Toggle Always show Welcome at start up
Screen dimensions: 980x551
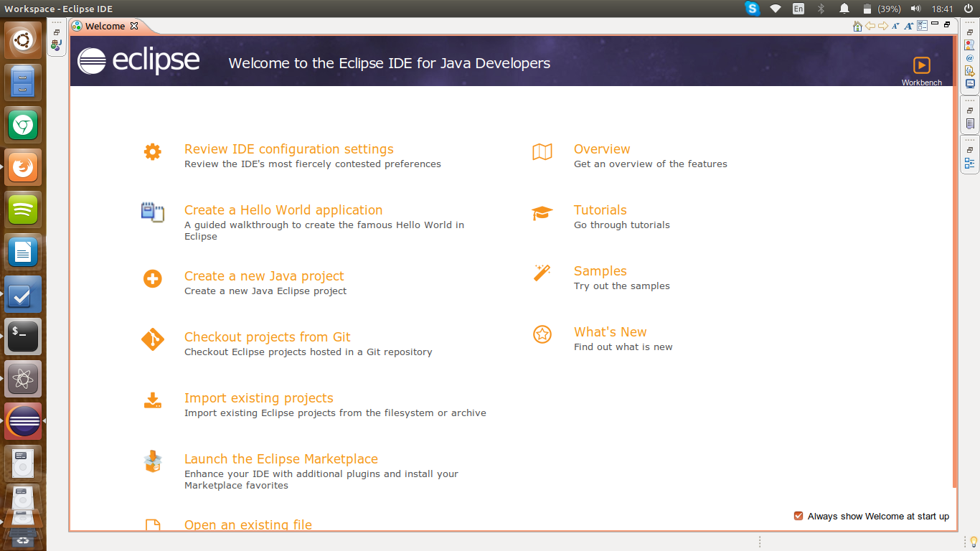point(798,516)
